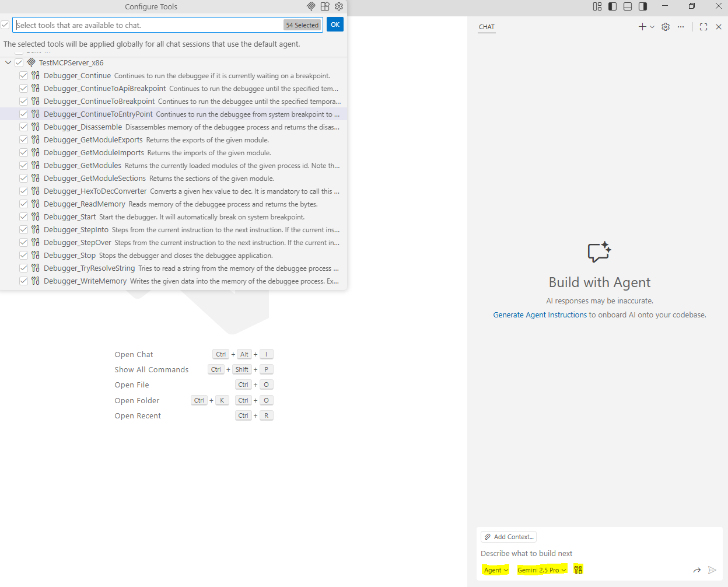
Task: Uncheck the Debugger_Continue checkbox
Action: 23,75
